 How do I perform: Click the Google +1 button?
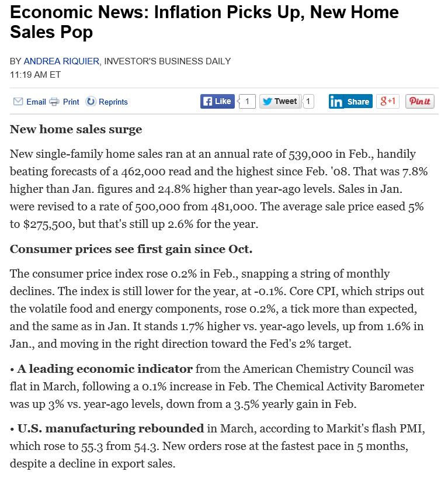coord(388,101)
